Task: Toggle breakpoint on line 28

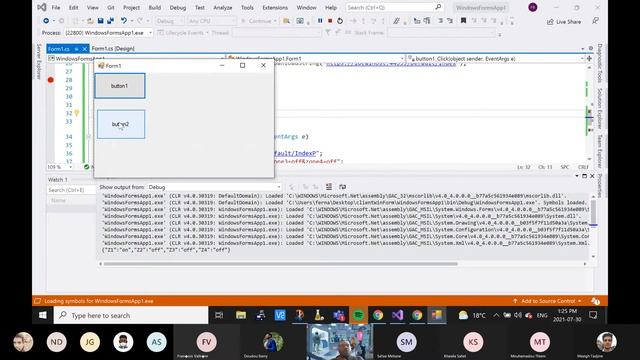Action: pyautogui.click(x=51, y=80)
